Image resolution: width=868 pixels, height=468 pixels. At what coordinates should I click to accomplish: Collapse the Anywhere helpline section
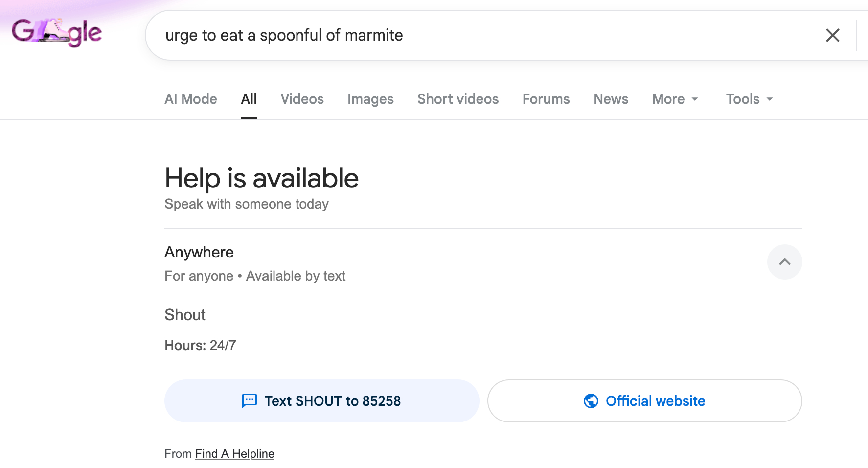point(784,262)
